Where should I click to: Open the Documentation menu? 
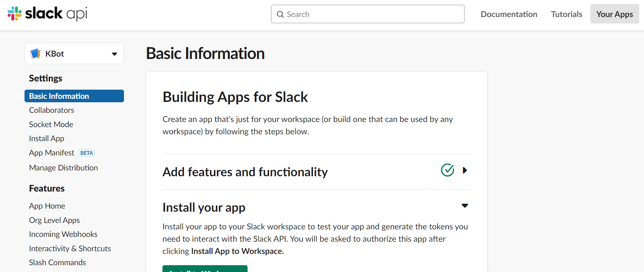coord(509,14)
